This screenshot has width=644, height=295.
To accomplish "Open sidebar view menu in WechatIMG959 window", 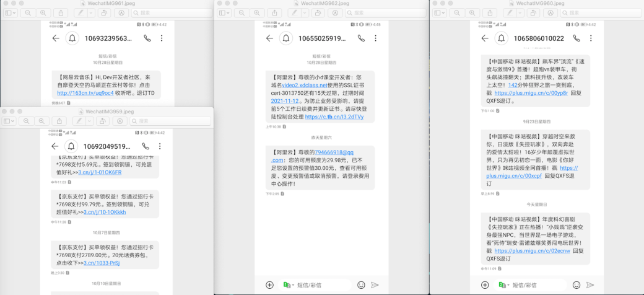I will tap(9, 121).
